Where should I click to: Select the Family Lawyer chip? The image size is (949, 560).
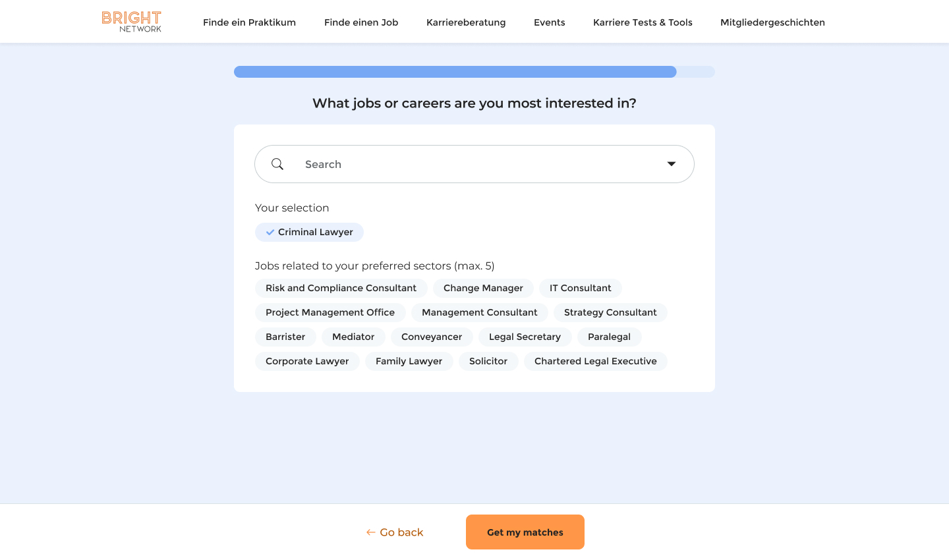[x=409, y=361]
